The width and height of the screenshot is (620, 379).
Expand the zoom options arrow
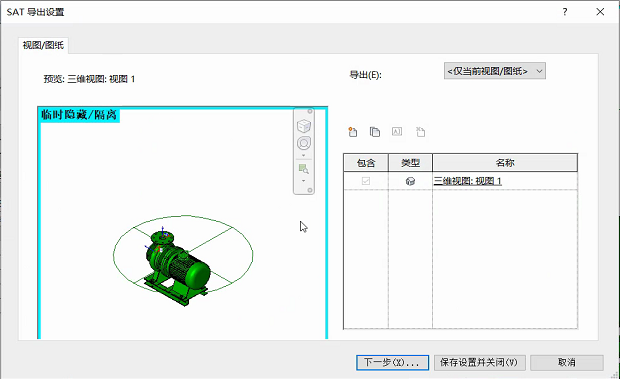(x=304, y=181)
